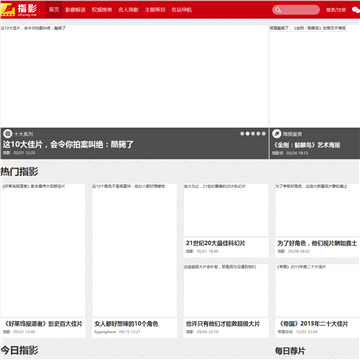
Task: Select the third carousel dot indicator
Action: pos(253,134)
